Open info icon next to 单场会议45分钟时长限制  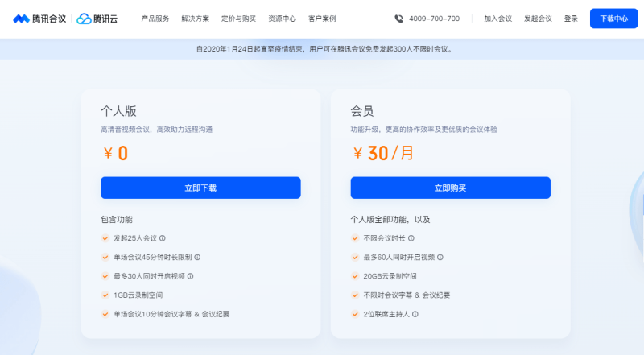(x=197, y=258)
